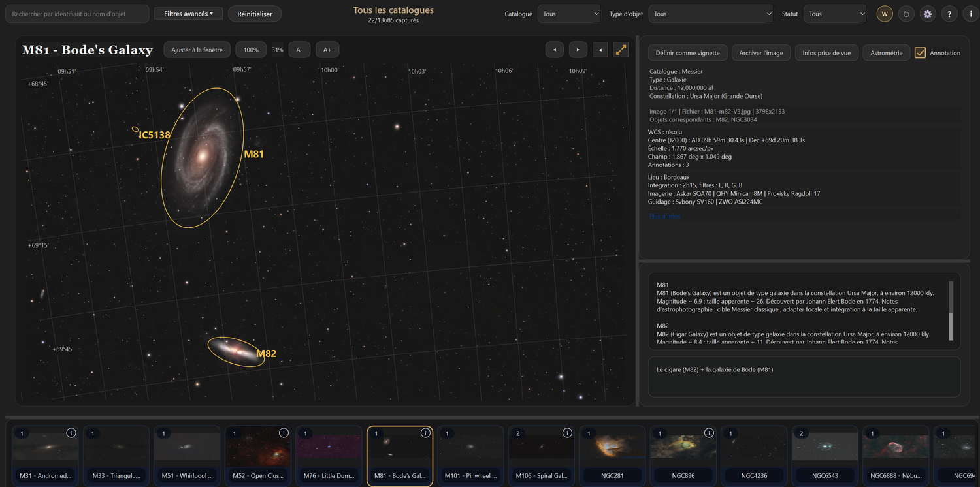Open the Catalogue dropdown
This screenshot has width=980, height=487.
tap(568, 14)
